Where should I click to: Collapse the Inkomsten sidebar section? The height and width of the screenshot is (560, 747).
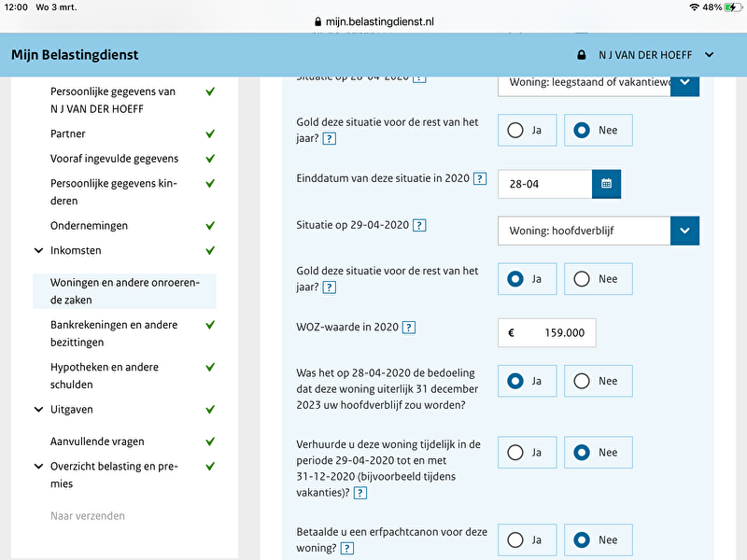tap(38, 250)
